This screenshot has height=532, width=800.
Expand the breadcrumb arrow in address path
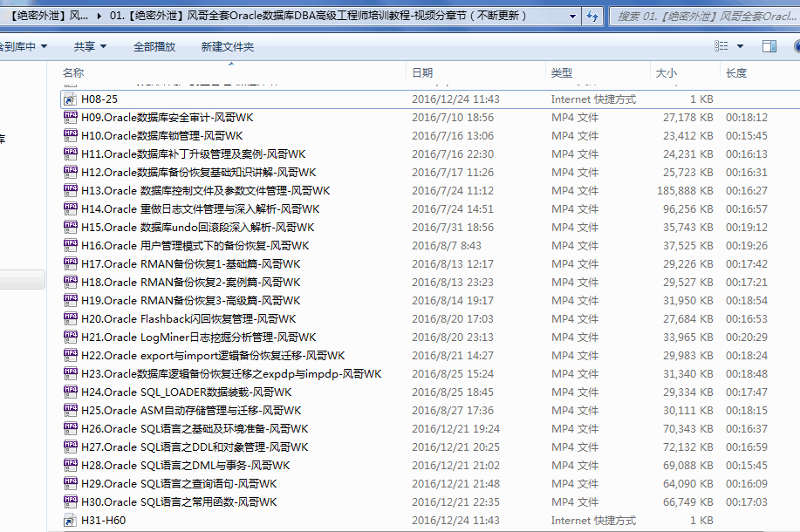[x=99, y=16]
